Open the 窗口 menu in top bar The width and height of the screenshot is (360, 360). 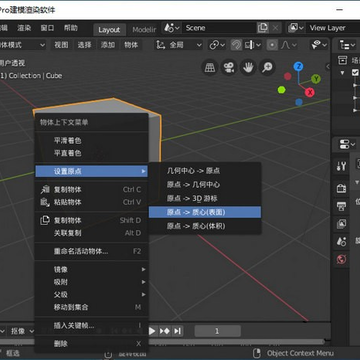click(x=47, y=28)
